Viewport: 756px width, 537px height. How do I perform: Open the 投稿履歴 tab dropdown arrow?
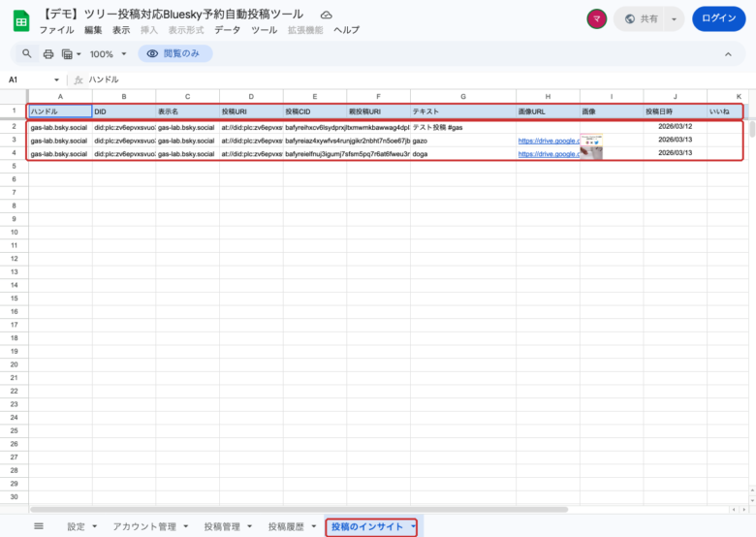(313, 526)
